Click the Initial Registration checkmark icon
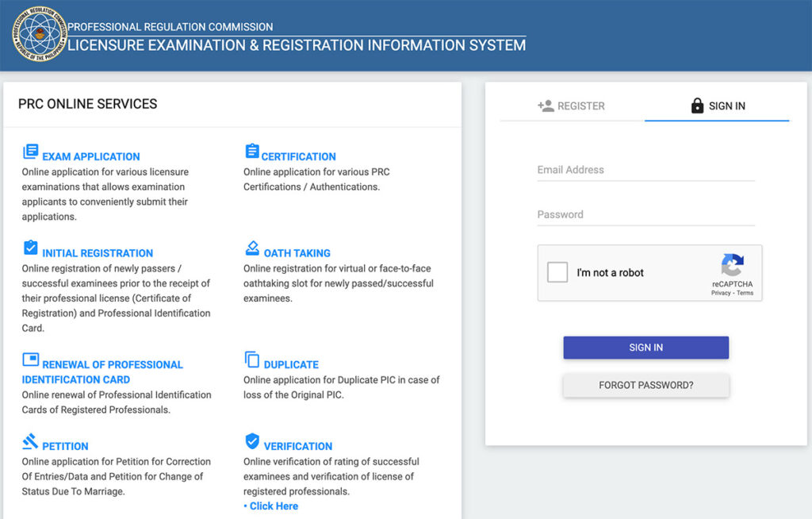Viewport: 812px width, 519px height. [30, 248]
